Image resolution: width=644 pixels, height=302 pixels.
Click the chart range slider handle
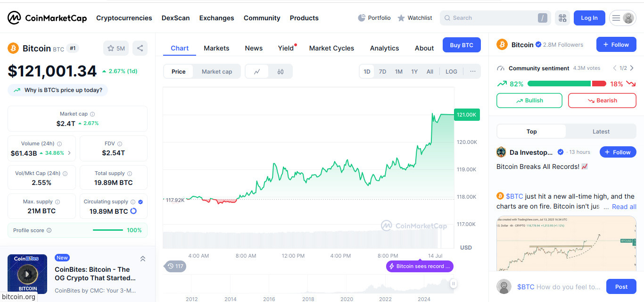click(x=453, y=284)
